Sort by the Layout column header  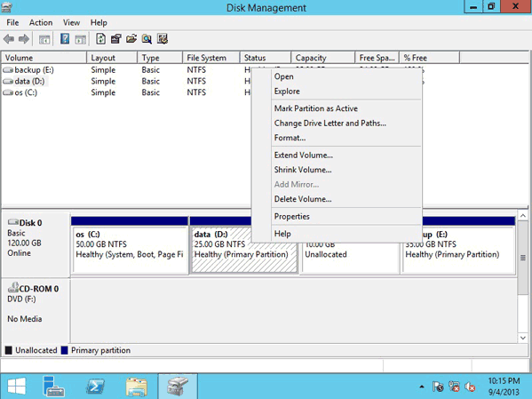(112, 58)
